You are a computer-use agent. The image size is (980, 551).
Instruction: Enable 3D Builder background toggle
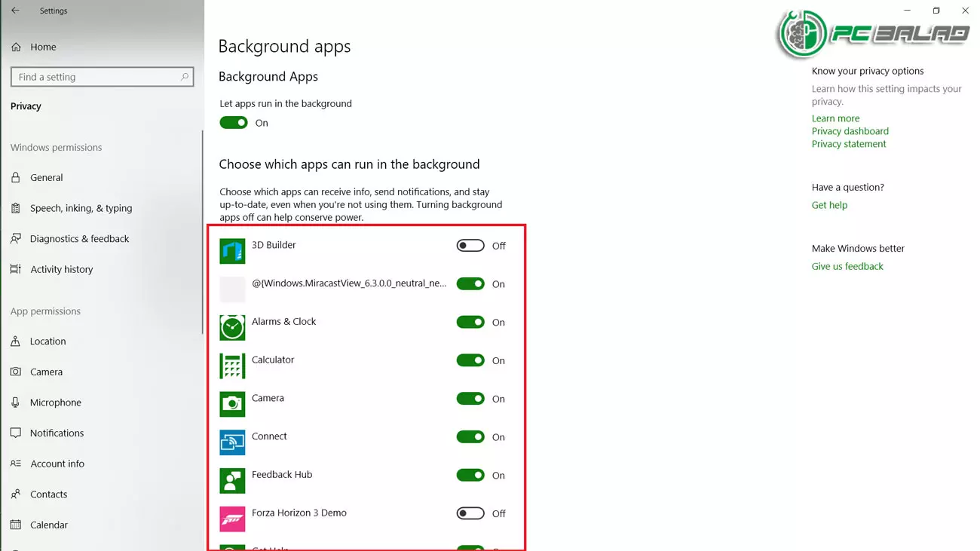470,246
